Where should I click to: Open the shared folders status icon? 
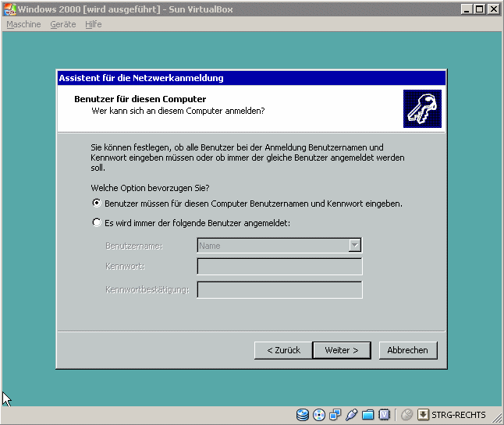[368, 415]
